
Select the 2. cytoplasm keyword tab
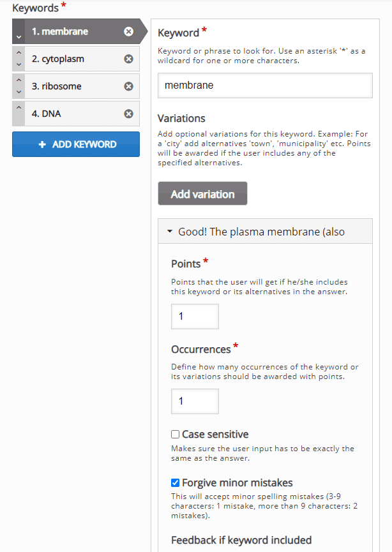click(76, 59)
